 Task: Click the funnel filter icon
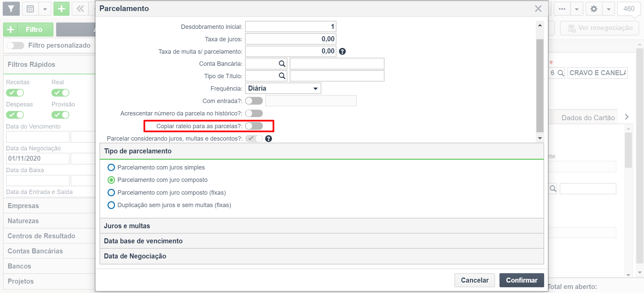[11, 9]
